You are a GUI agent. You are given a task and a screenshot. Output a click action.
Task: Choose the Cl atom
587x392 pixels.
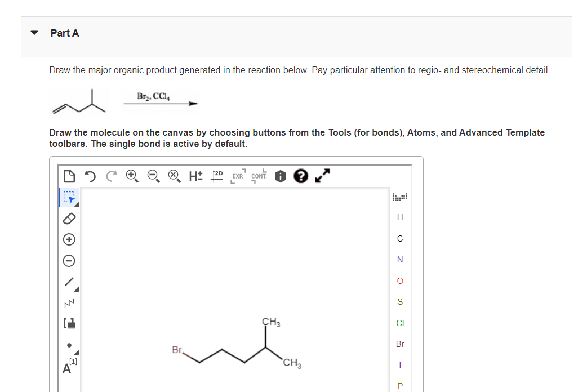pos(400,323)
